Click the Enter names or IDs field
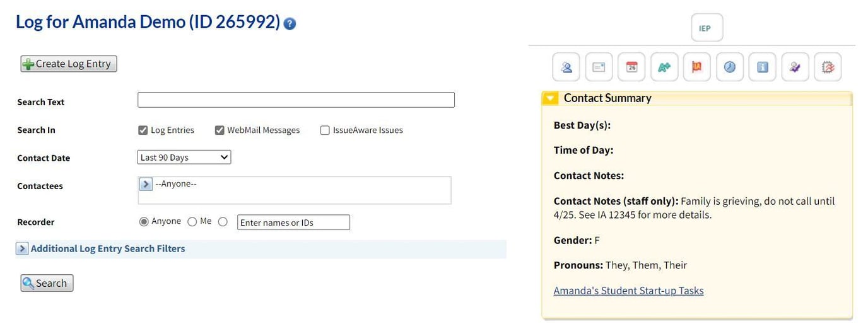The width and height of the screenshot is (868, 329). pyautogui.click(x=293, y=222)
